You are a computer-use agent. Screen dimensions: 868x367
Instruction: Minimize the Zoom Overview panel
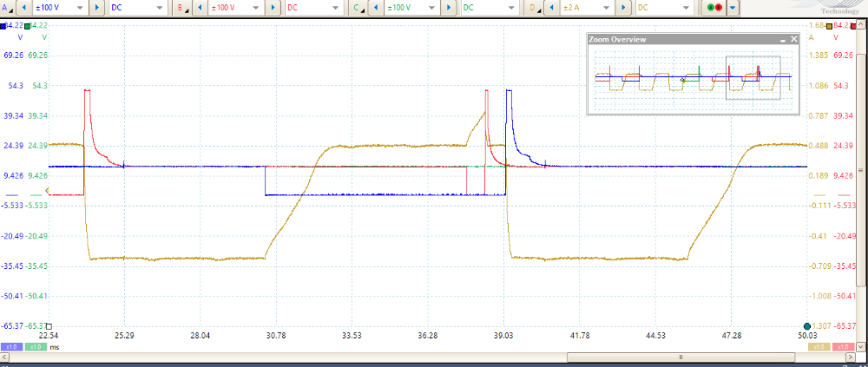(x=782, y=40)
